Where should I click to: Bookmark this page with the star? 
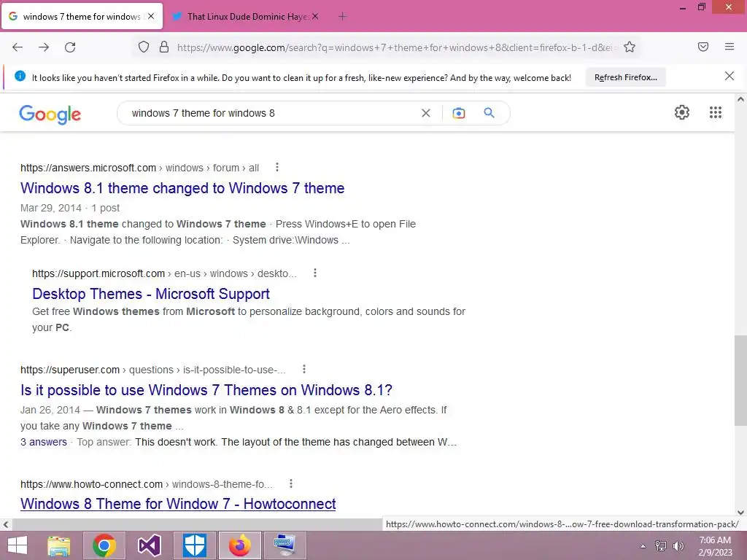click(630, 47)
